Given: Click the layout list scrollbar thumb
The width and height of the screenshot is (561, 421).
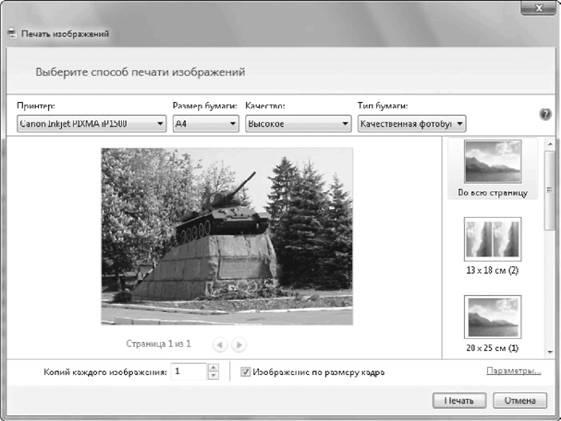Looking at the screenshot, I should (550, 190).
